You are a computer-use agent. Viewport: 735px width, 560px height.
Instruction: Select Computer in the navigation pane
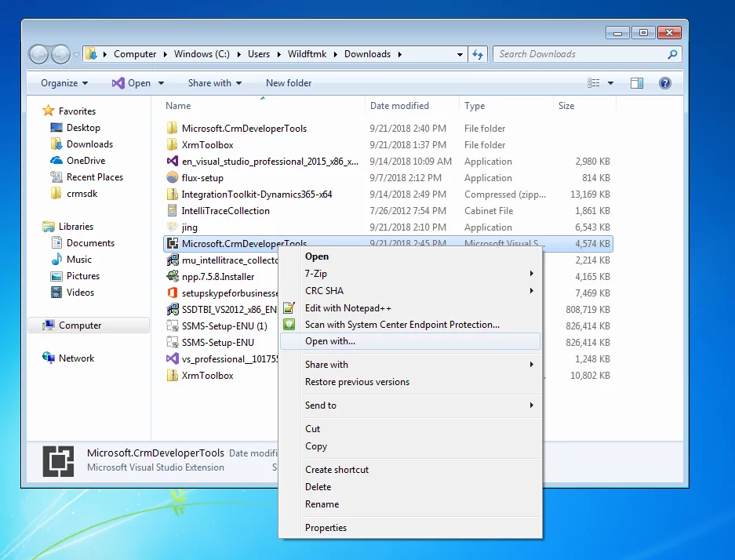(89, 325)
